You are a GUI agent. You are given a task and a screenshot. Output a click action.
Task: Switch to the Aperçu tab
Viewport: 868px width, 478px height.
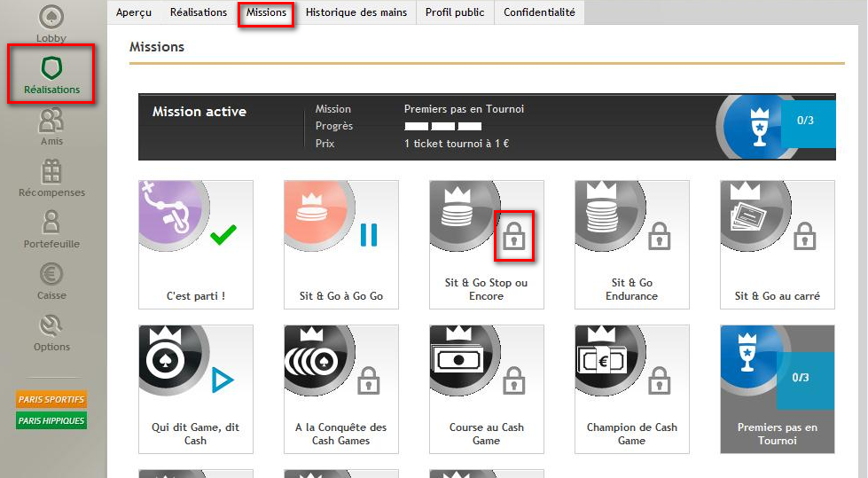pos(133,12)
